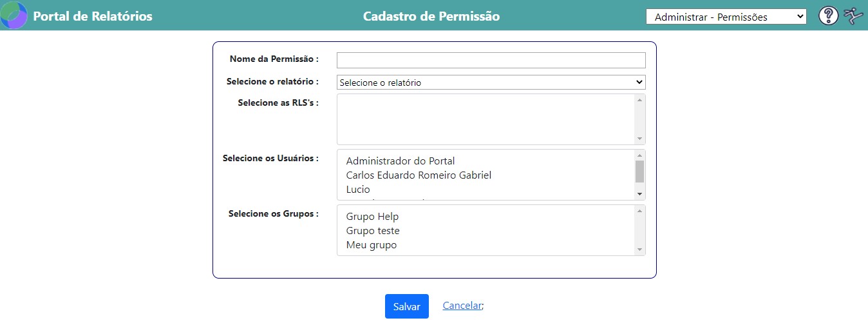Expand the Selecione o relatório combo box
Image resolution: width=868 pixels, height=325 pixels.
491,83
